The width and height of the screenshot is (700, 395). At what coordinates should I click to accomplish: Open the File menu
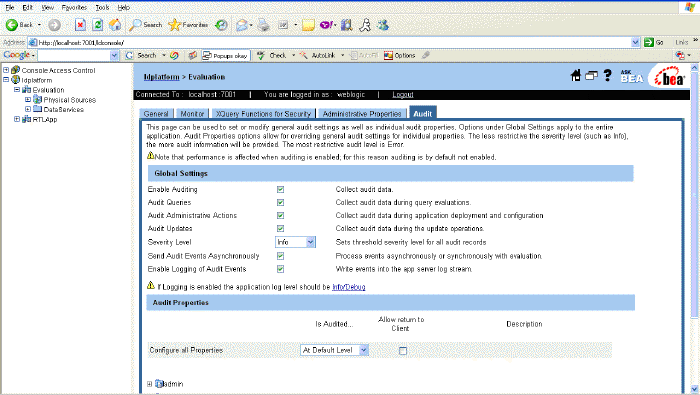point(9,8)
